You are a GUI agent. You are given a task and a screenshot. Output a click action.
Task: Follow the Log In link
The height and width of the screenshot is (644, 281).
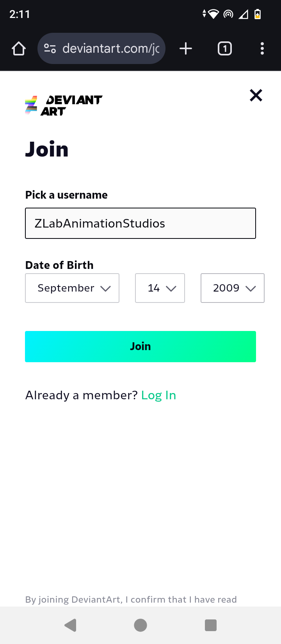(x=158, y=395)
